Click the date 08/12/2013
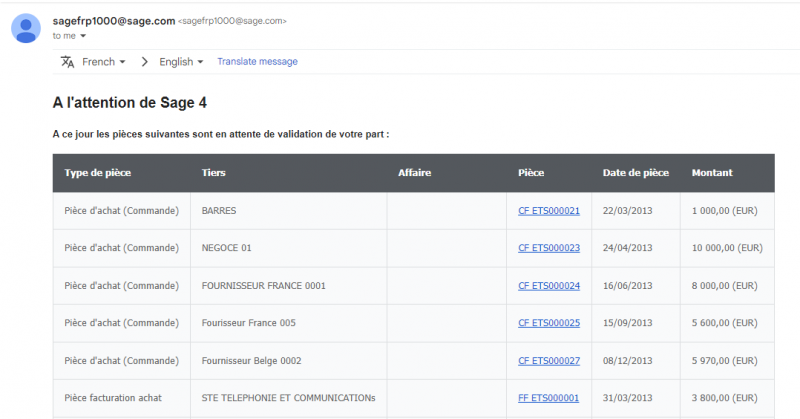Viewport: 800px width, 419px height. (628, 361)
